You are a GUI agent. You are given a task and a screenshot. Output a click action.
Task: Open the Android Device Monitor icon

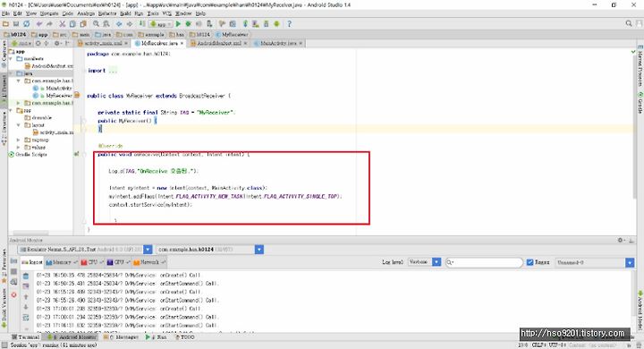(276, 24)
